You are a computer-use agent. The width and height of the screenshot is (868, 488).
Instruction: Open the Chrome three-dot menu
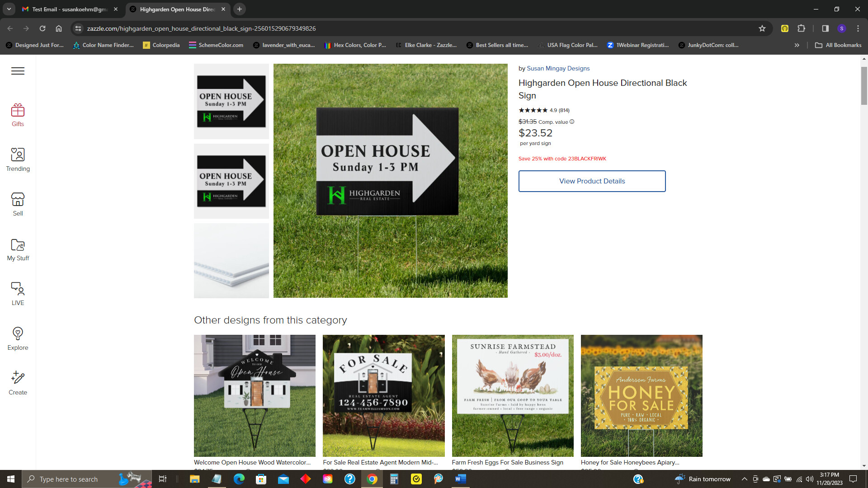[858, 28]
